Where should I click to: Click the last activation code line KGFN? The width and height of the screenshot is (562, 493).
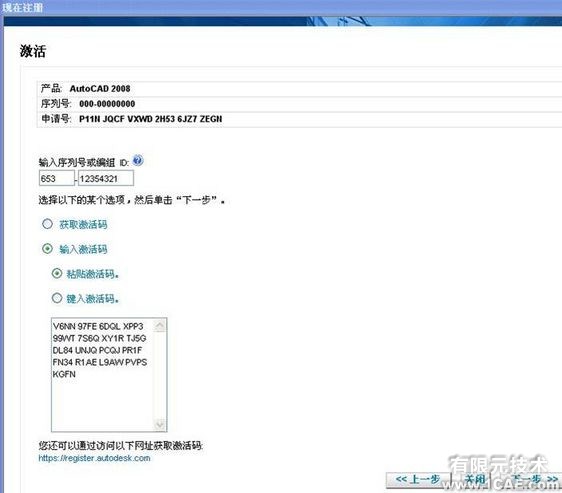pyautogui.click(x=64, y=374)
